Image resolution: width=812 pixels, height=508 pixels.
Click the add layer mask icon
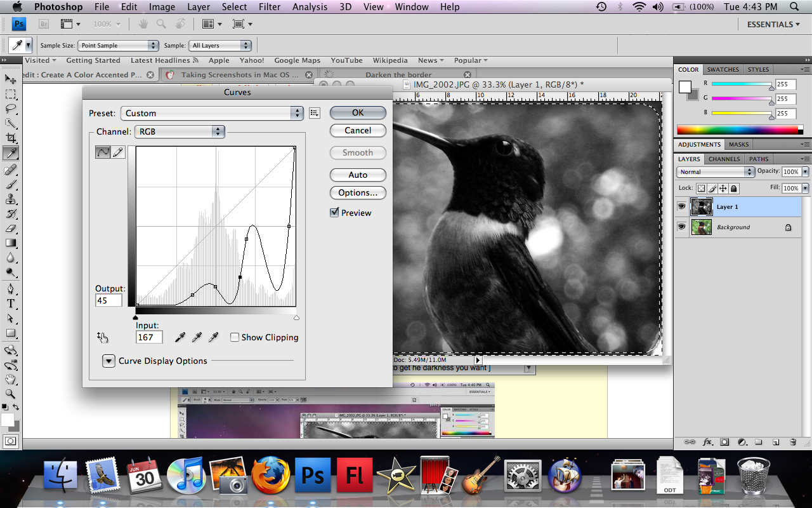click(724, 442)
